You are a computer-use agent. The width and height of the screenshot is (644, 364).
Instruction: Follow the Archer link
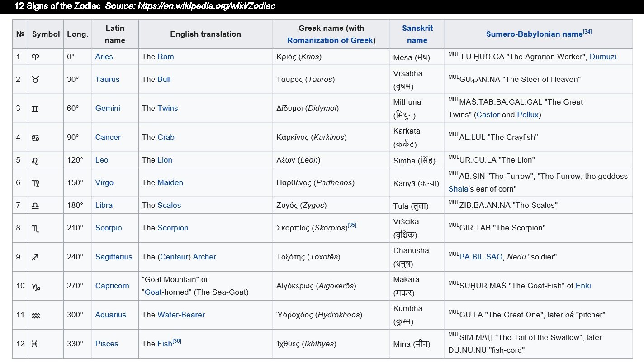tap(204, 257)
